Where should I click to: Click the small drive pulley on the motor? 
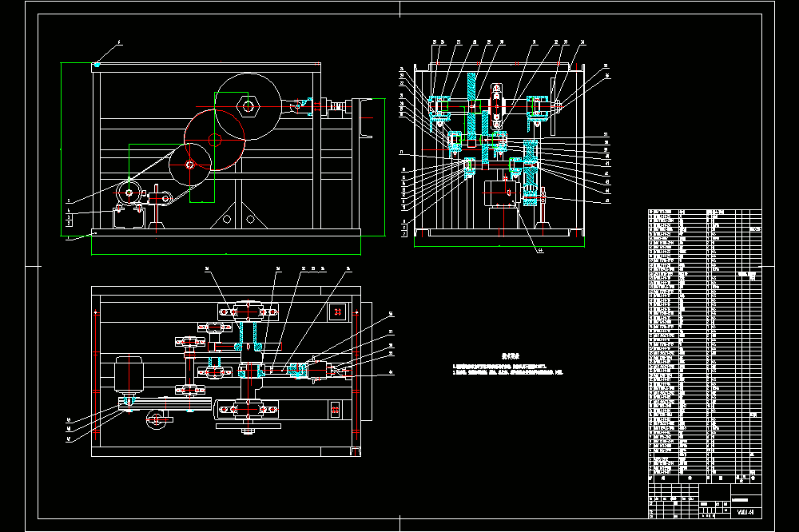[x=129, y=193]
